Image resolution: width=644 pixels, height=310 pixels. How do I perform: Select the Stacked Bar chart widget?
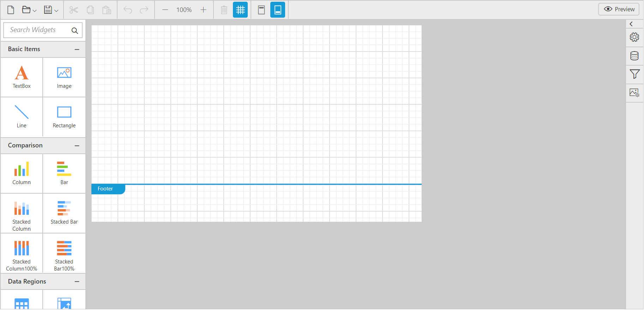64,213
